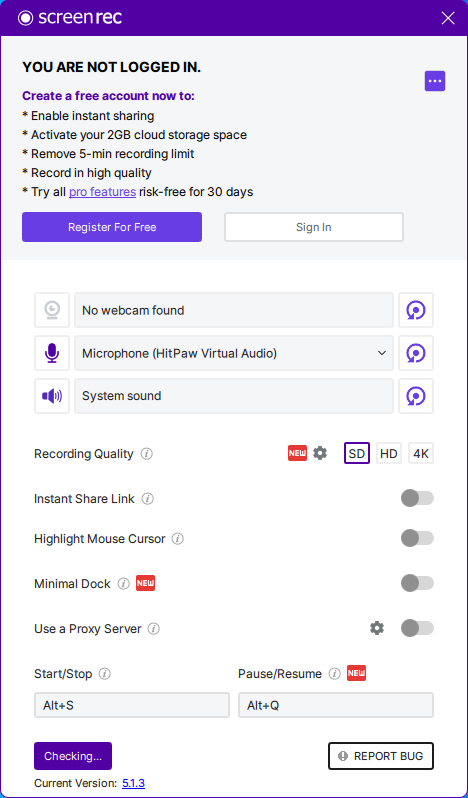
Task: Click the Highlight Mouse Cursor label
Action: pos(100,538)
